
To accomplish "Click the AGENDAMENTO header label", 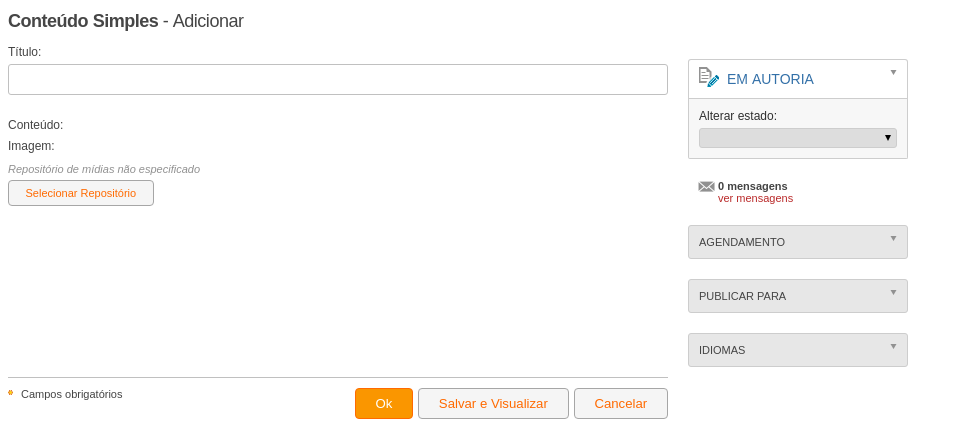I will tap(742, 242).
